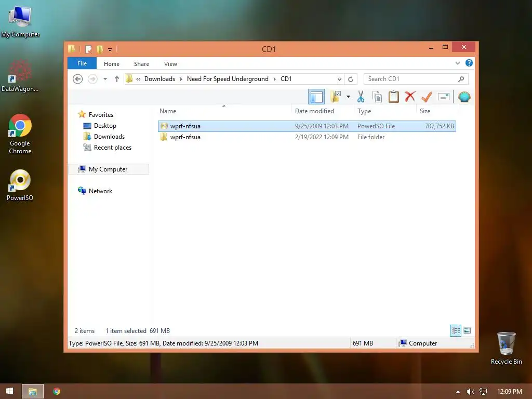
Task: Sort by the Type column header
Action: pos(364,111)
